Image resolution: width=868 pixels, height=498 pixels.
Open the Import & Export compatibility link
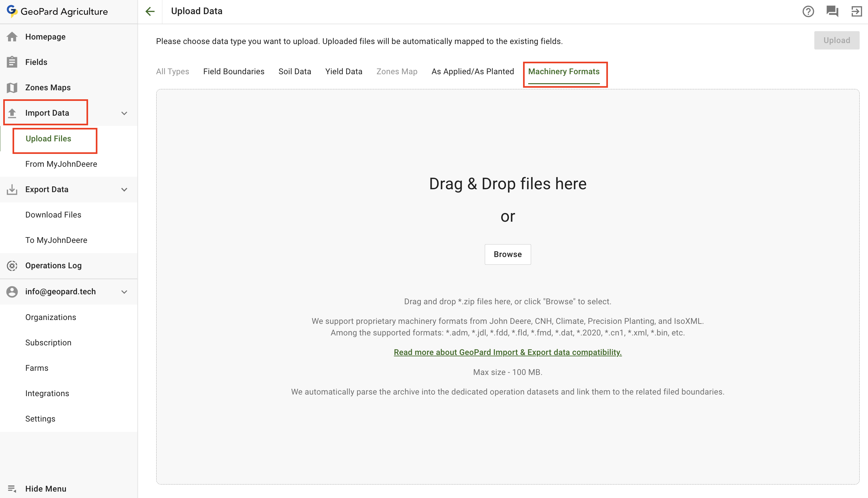click(x=507, y=352)
